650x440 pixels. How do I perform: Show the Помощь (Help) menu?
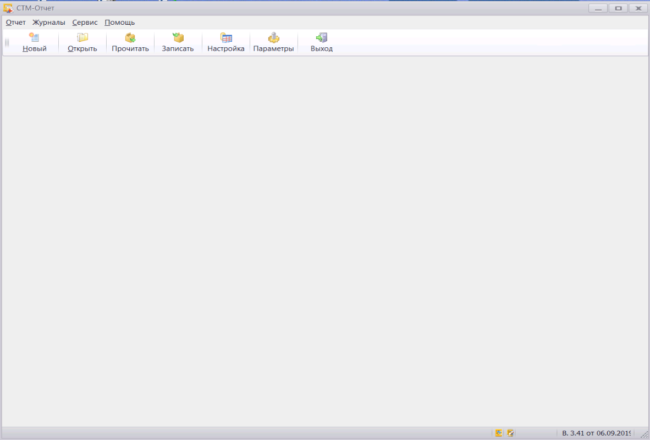[120, 22]
